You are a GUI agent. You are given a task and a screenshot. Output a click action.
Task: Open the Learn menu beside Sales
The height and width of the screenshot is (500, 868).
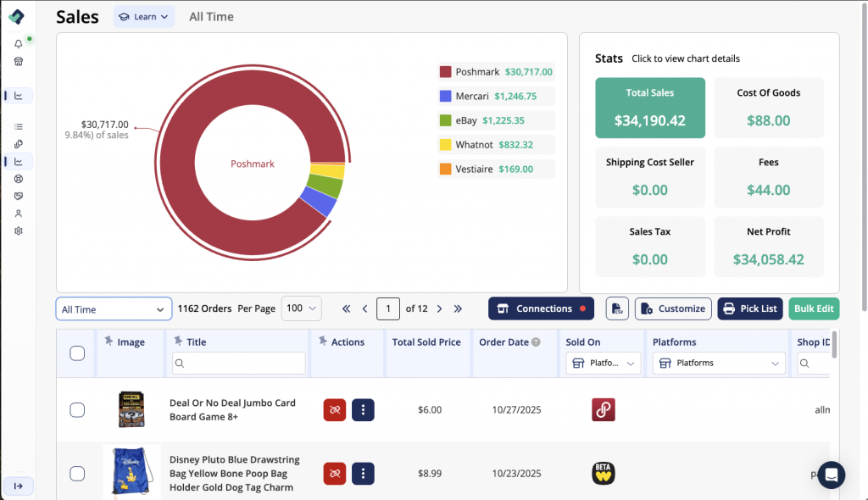[x=144, y=17]
